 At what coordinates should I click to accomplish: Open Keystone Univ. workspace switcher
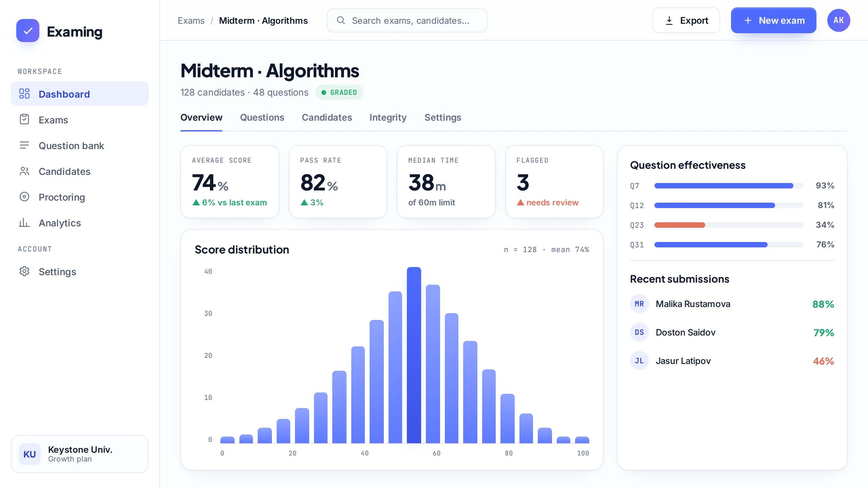coord(80,454)
